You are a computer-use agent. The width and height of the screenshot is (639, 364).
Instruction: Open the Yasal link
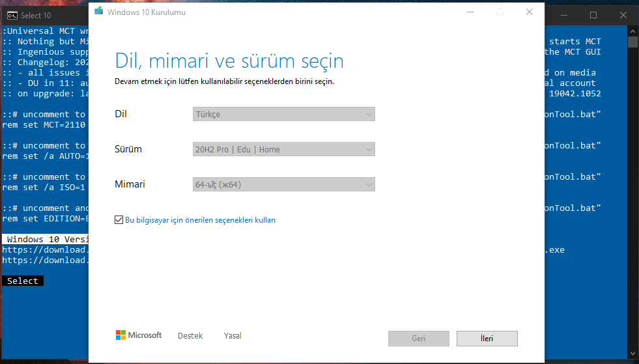coord(233,335)
